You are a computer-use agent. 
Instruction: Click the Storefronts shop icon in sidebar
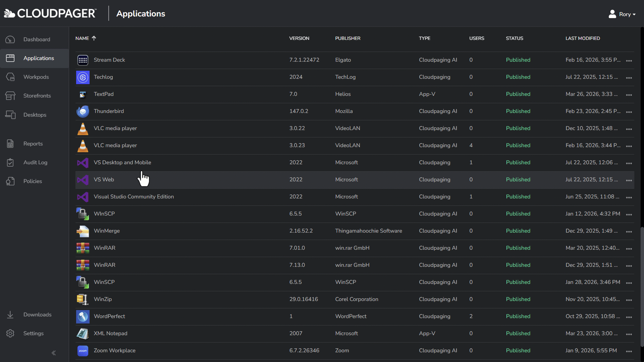(10, 96)
